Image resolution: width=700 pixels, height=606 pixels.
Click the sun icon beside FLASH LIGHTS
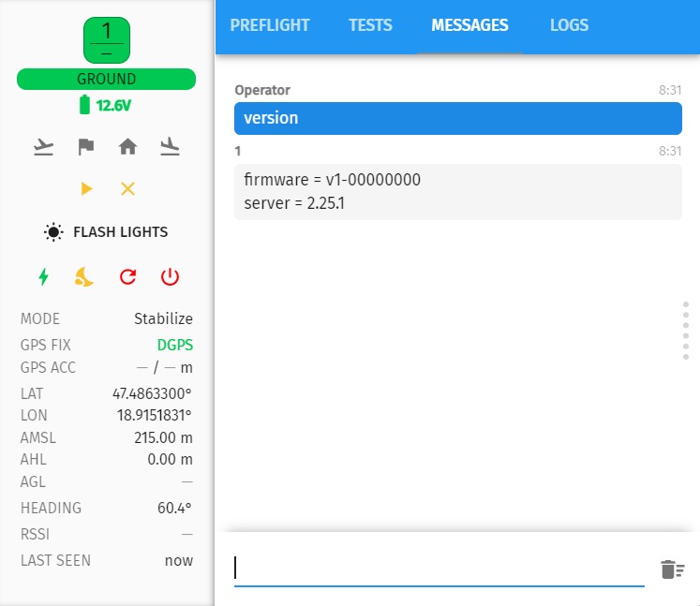53,232
